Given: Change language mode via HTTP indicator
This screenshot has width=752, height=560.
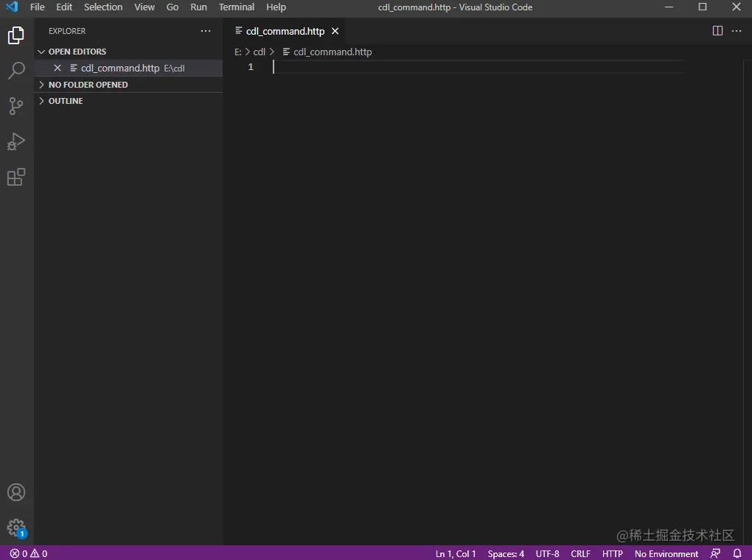Looking at the screenshot, I should (x=613, y=554).
